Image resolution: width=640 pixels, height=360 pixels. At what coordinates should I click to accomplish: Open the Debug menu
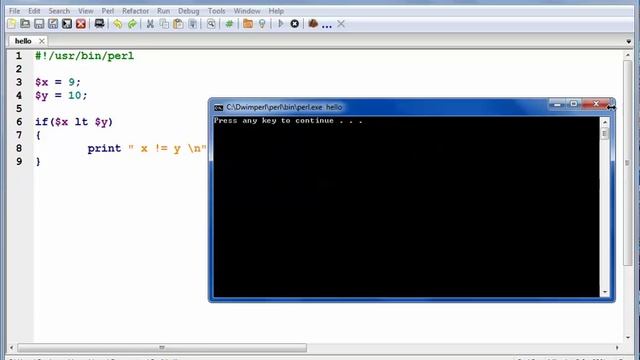(x=189, y=11)
